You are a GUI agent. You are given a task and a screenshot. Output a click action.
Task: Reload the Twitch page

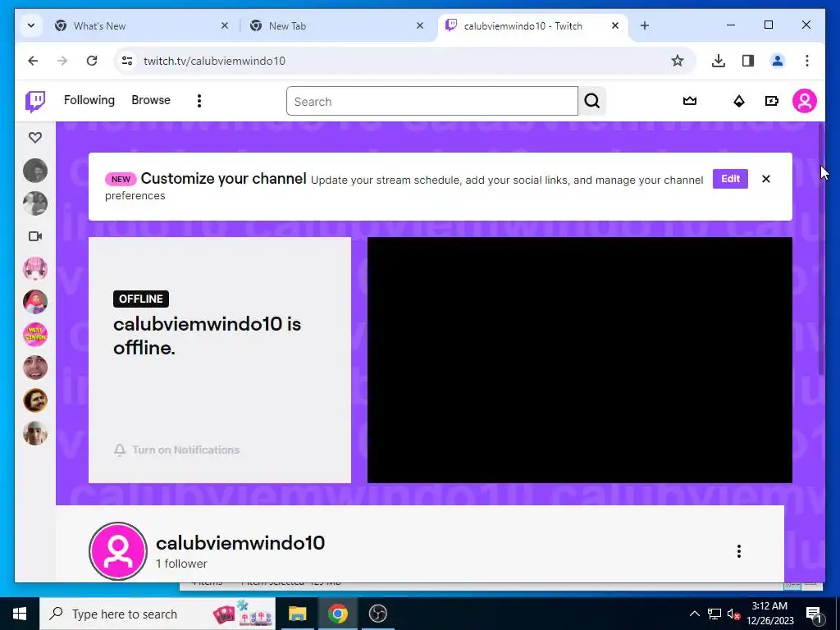92,61
